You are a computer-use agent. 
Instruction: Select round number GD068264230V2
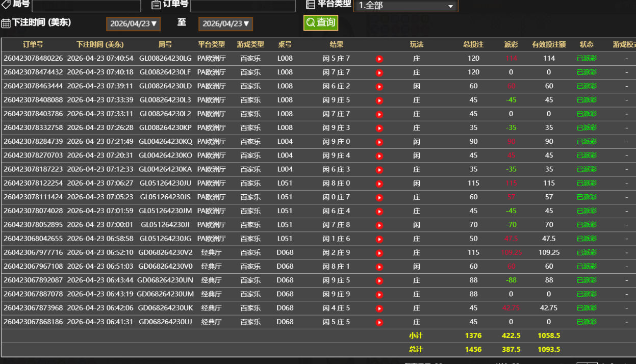165,252
